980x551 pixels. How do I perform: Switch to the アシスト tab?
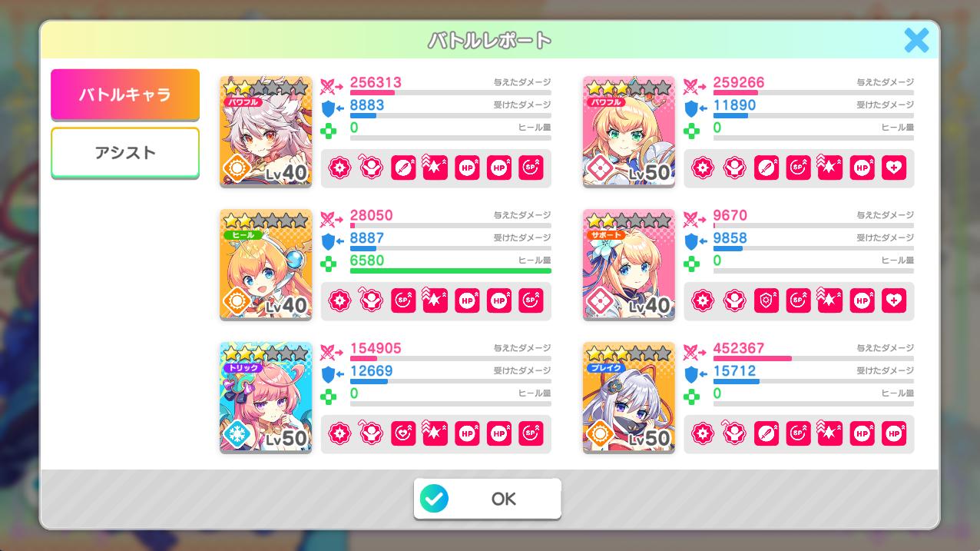click(125, 152)
